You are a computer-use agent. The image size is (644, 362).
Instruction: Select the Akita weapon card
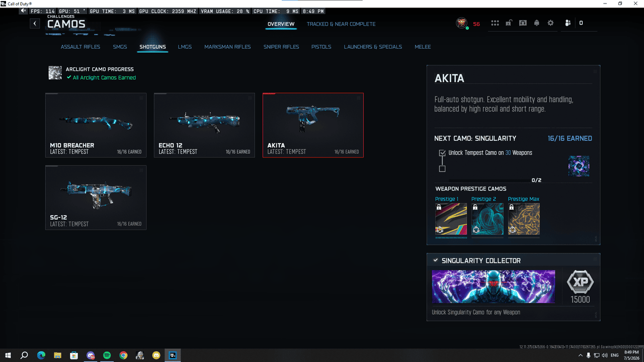click(313, 125)
